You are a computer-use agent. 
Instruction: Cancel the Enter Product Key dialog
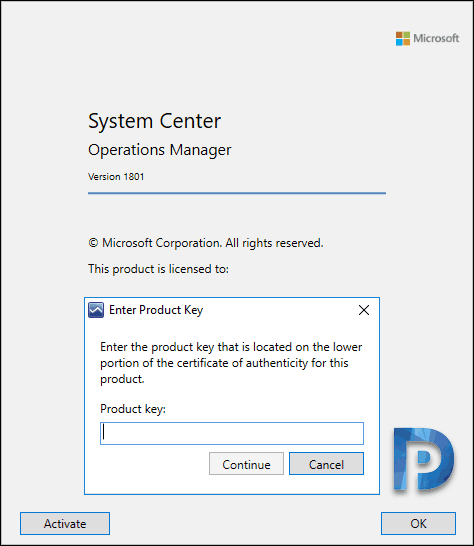(x=326, y=464)
